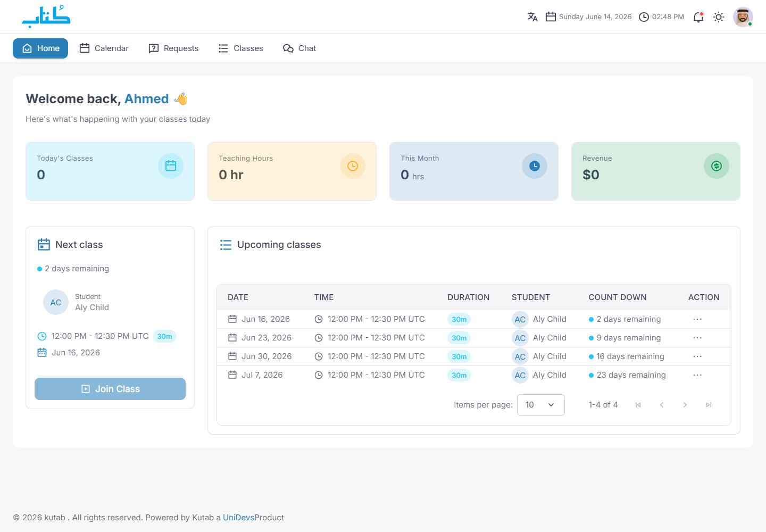Click the AC avatar in Jun 23 row
The width and height of the screenshot is (766, 532).
pyautogui.click(x=520, y=338)
